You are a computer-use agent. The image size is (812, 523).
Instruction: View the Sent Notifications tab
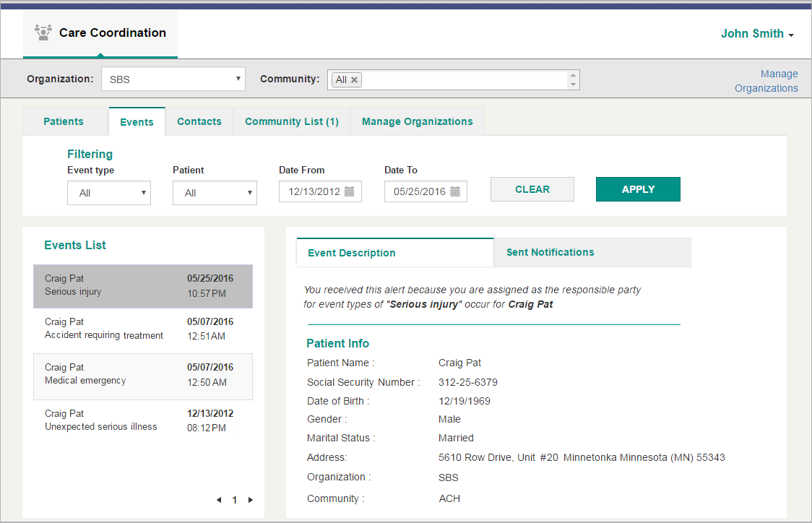coord(550,252)
